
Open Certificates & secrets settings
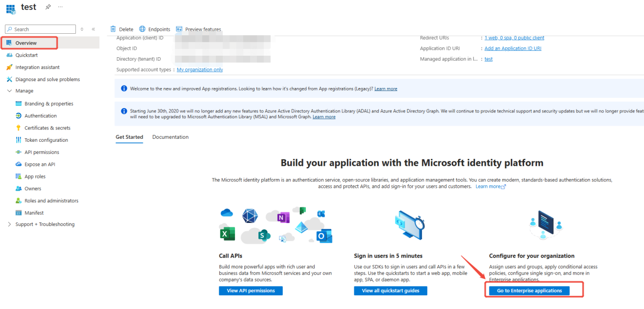(48, 128)
